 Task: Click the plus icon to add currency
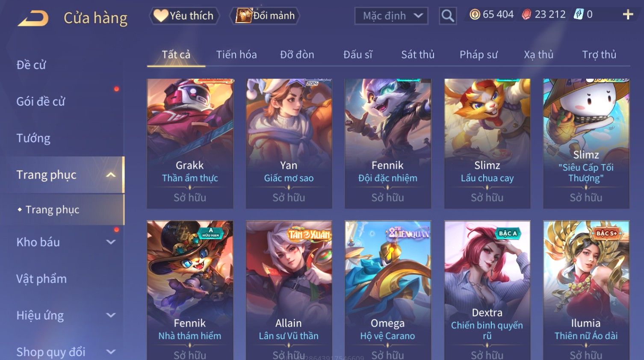628,15
